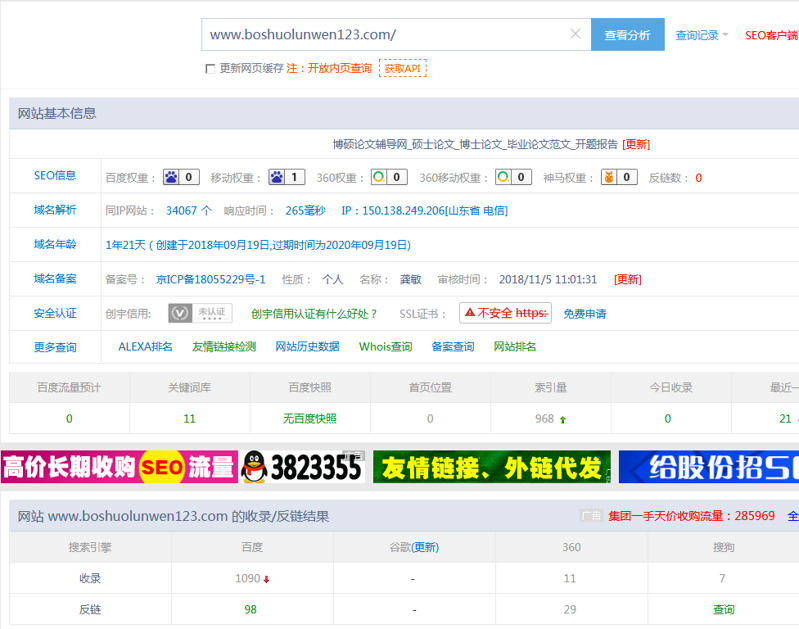Viewport: 799px width, 629px height.
Task: Click the 360 weight circle icon
Action: 379,177
